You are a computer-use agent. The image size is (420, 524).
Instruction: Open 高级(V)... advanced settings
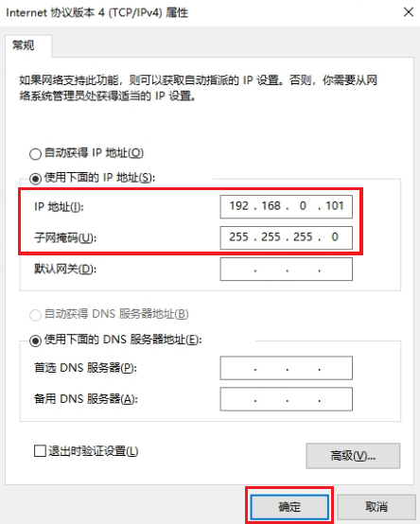pyautogui.click(x=353, y=456)
